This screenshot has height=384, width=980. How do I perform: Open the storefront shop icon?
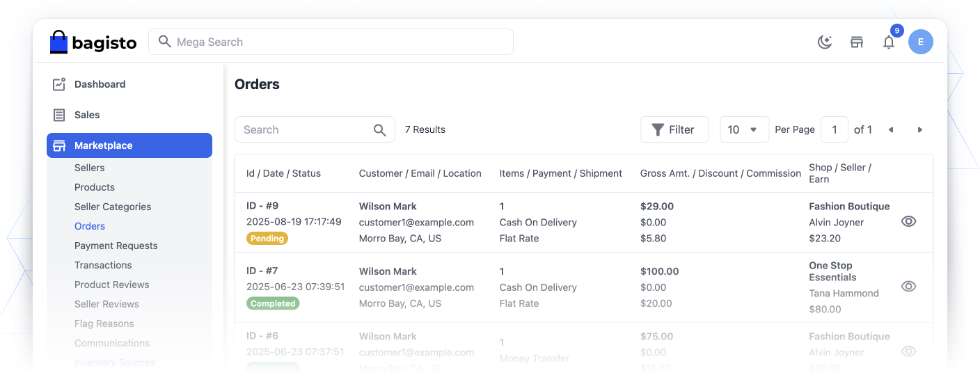click(857, 42)
